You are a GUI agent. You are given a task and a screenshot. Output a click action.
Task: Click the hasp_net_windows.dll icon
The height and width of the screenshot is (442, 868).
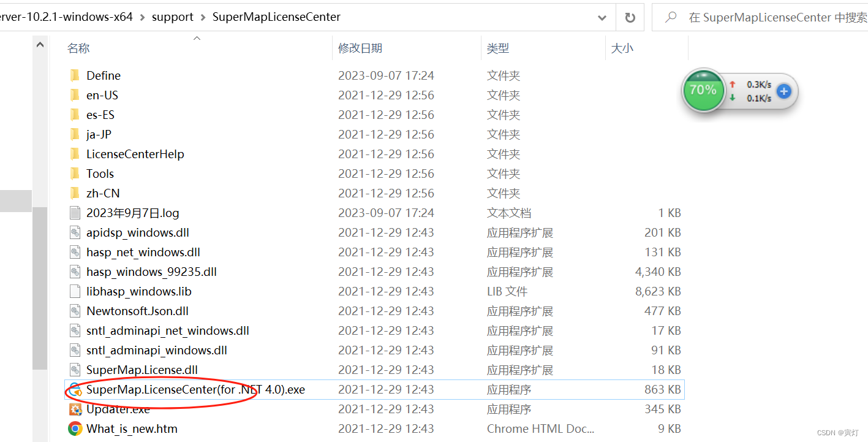click(x=75, y=252)
